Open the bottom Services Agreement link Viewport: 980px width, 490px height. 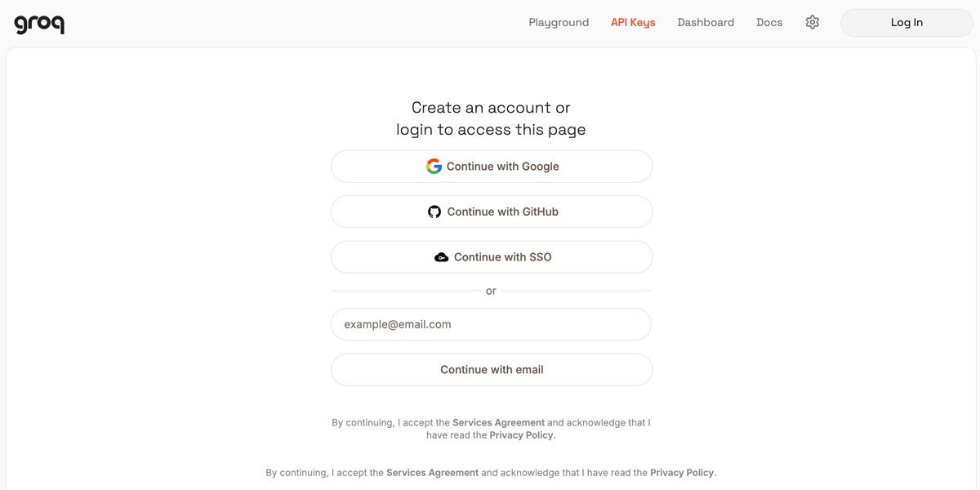point(433,472)
